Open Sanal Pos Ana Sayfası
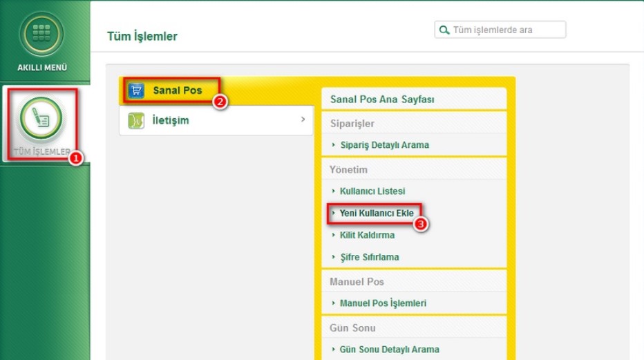This screenshot has width=644, height=360. [x=382, y=100]
